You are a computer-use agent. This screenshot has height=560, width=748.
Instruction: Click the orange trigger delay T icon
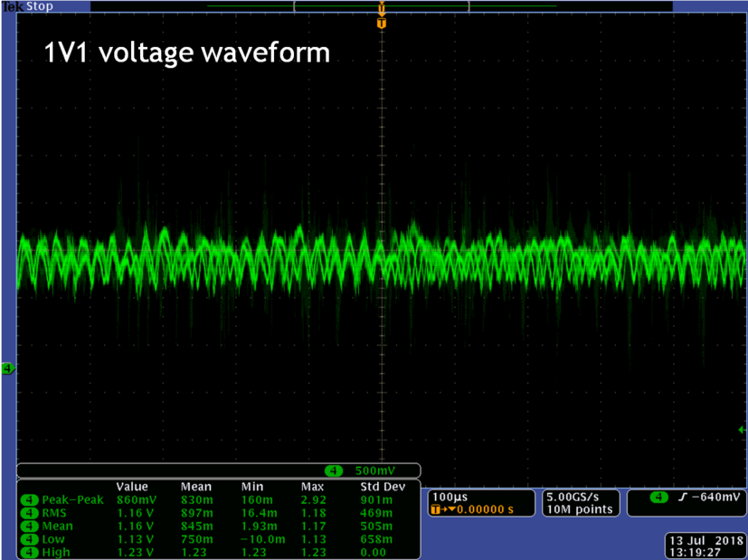[x=436, y=509]
